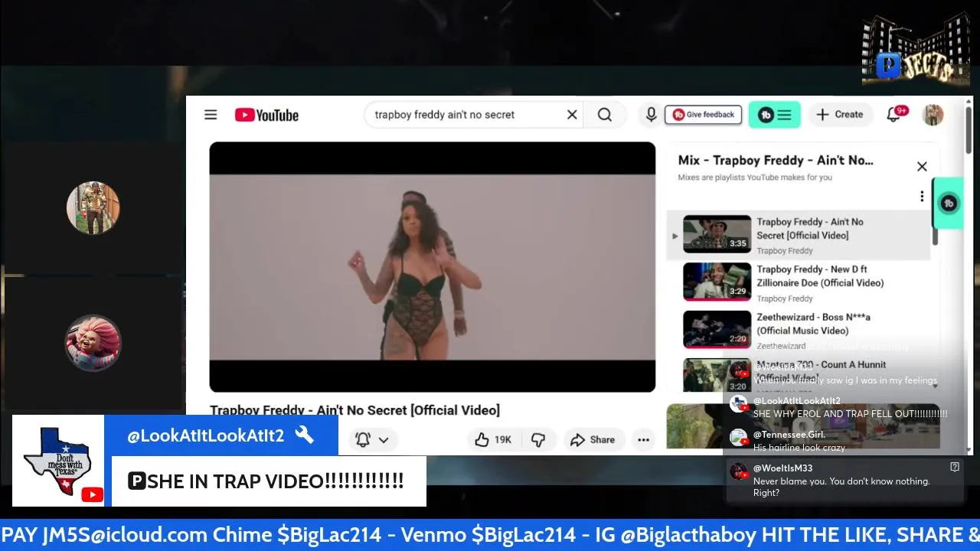Open the YouTube hamburger guide menu
The height and width of the screenshot is (551, 980).
pos(211,115)
